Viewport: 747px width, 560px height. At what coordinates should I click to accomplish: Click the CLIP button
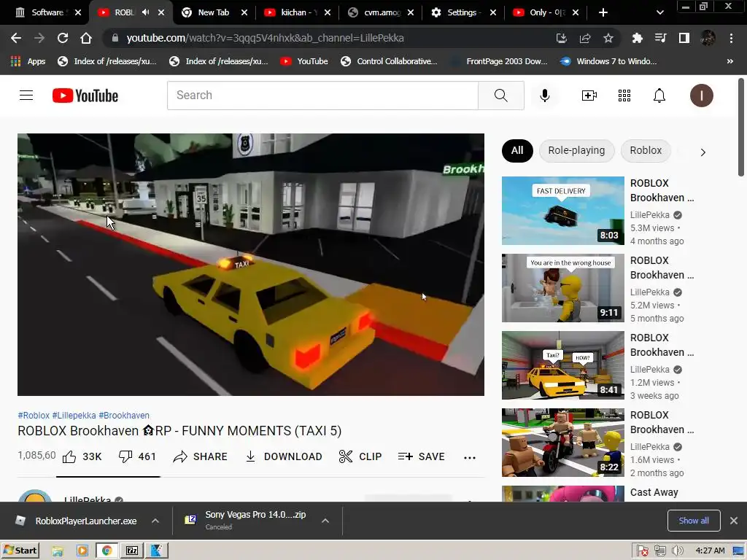pos(360,456)
